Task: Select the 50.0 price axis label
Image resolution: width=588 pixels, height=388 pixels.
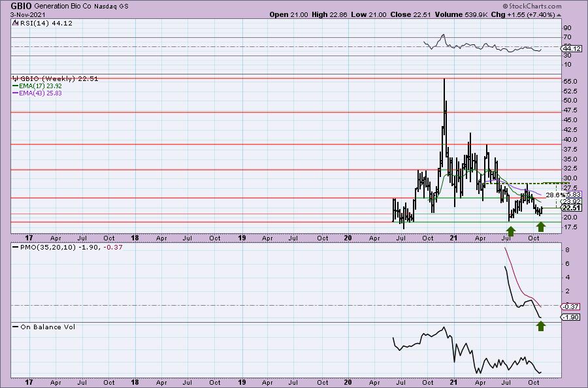Action: (570, 101)
